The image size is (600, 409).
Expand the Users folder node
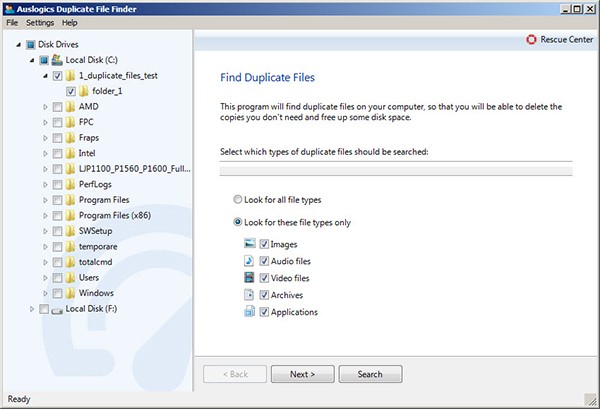pyautogui.click(x=45, y=277)
